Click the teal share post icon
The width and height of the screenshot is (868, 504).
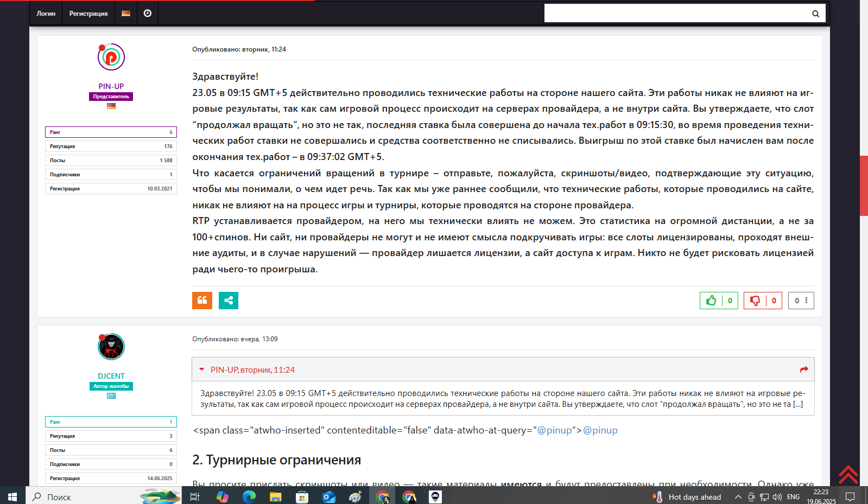229,301
